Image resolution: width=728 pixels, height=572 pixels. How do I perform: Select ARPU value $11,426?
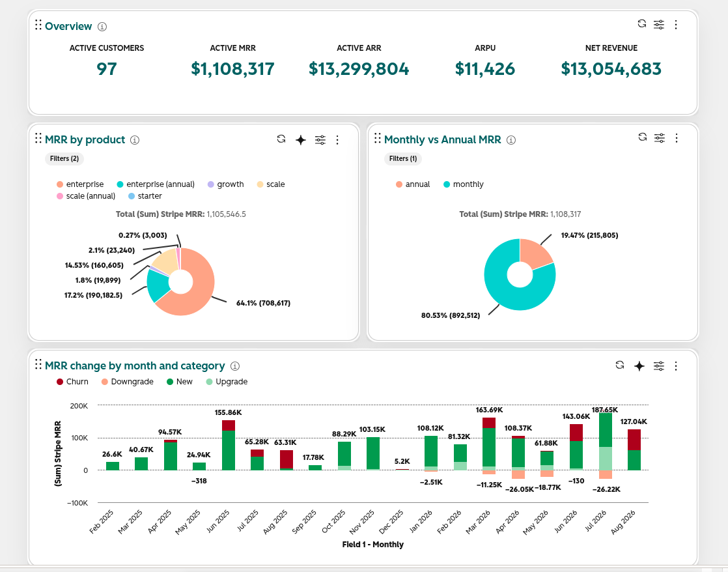click(484, 69)
